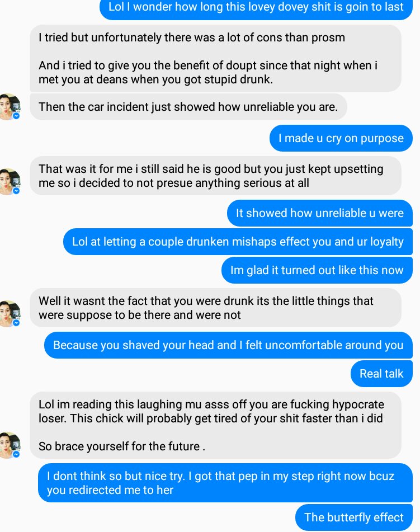This screenshot has height=532, width=420.
Task: Select 'Im glad it turned out like this' bubble
Action: coord(317,270)
